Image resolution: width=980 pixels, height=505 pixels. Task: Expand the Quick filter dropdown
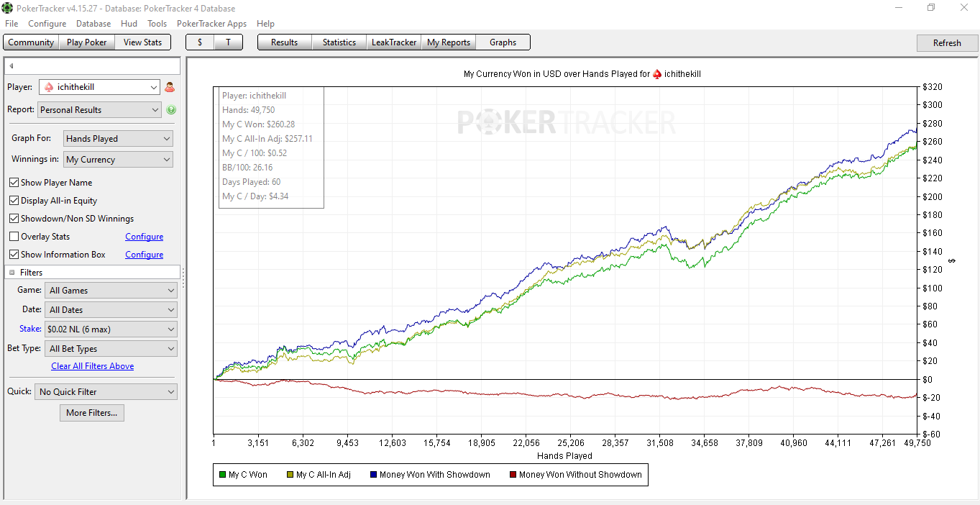106,392
